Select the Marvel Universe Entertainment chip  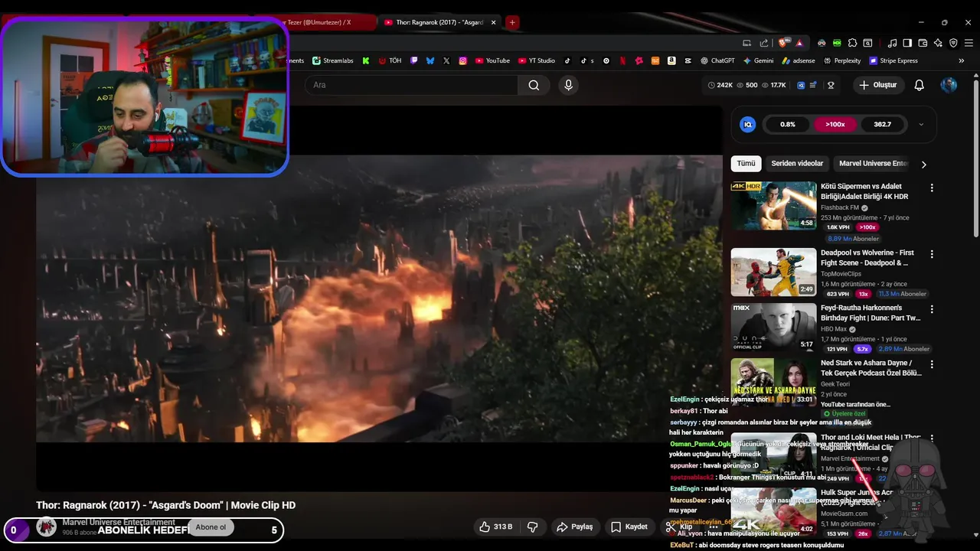pos(873,163)
